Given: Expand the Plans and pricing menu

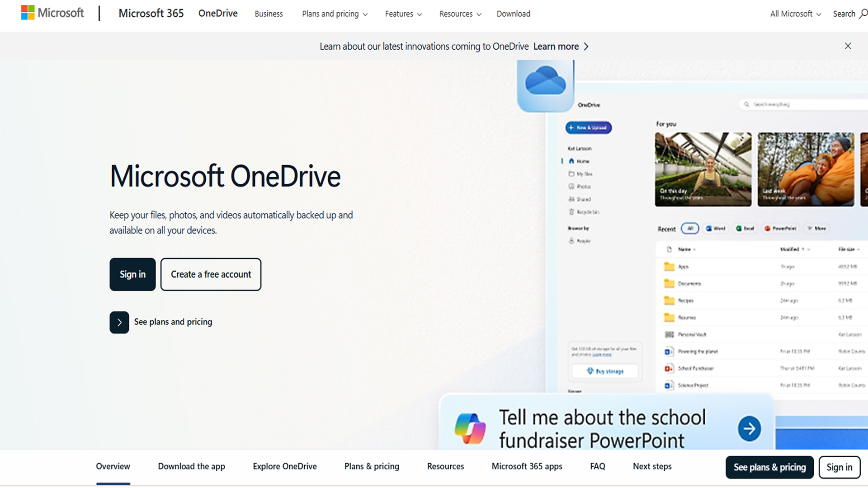Looking at the screenshot, I should [x=335, y=14].
